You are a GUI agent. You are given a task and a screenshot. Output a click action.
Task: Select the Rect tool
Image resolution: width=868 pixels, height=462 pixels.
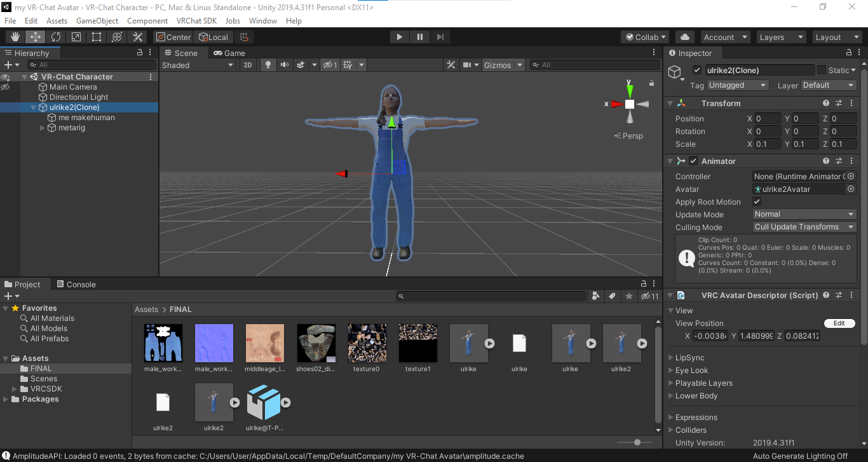96,37
